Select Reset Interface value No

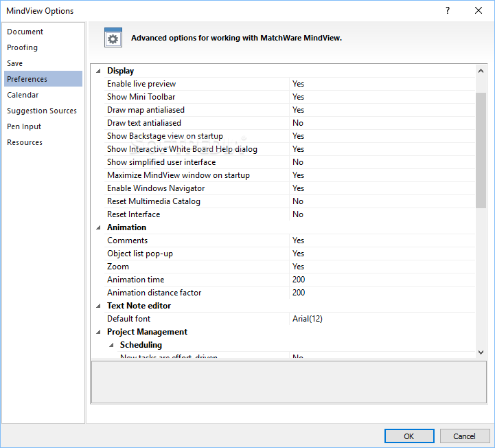pos(382,214)
